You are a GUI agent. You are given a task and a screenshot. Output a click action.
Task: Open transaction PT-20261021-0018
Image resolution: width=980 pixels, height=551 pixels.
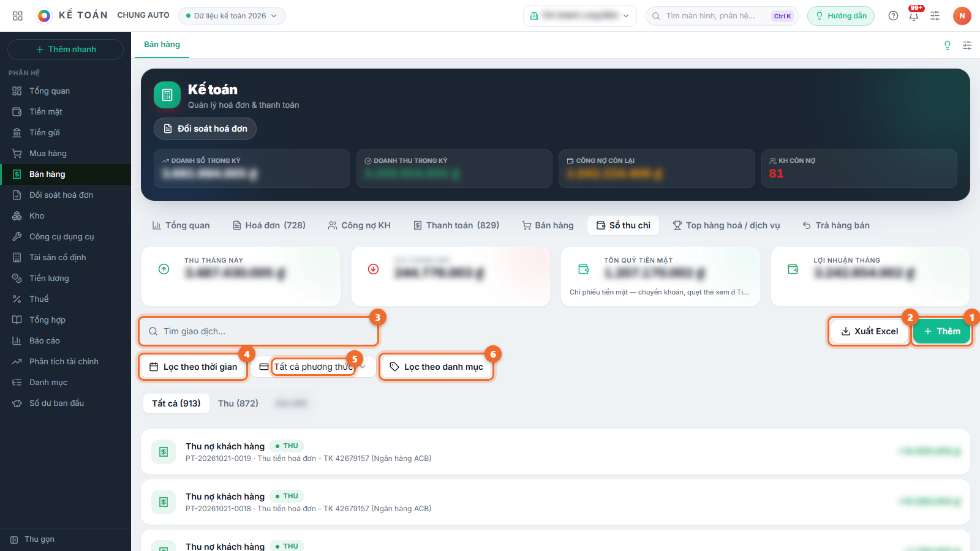pyautogui.click(x=556, y=502)
